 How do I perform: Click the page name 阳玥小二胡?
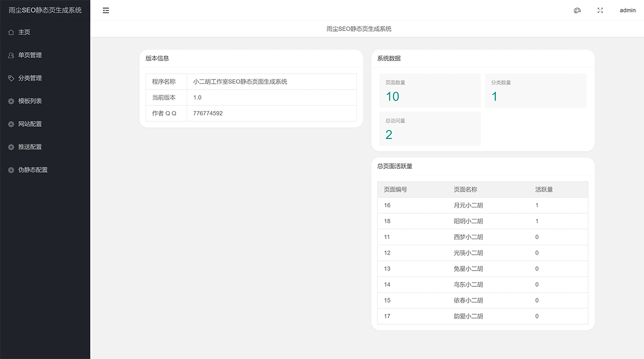click(468, 221)
